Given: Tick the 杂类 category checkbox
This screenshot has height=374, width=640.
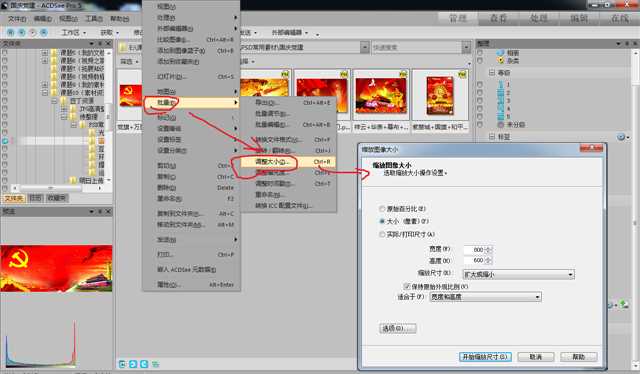Looking at the screenshot, I should point(480,60).
